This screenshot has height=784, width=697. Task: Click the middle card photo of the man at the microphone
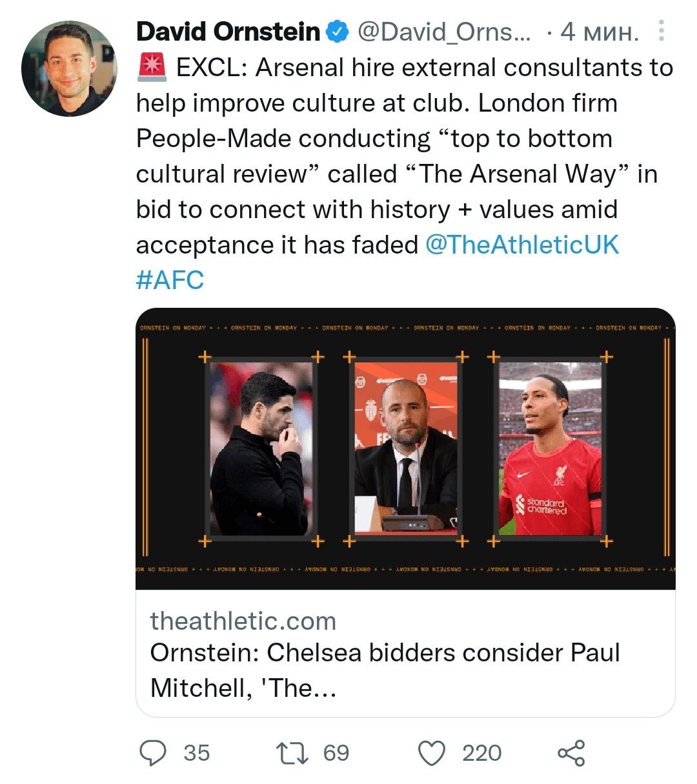[405, 448]
